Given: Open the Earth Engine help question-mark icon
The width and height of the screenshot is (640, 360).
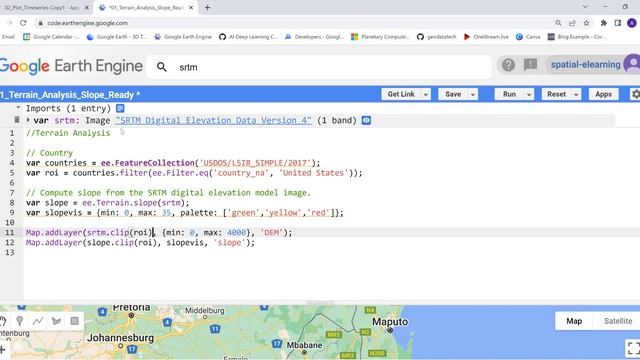Looking at the screenshot, I should click(508, 64).
